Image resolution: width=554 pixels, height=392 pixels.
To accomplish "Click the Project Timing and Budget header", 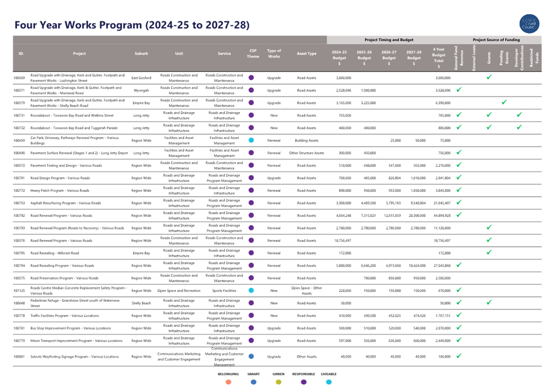I will click(x=389, y=40).
